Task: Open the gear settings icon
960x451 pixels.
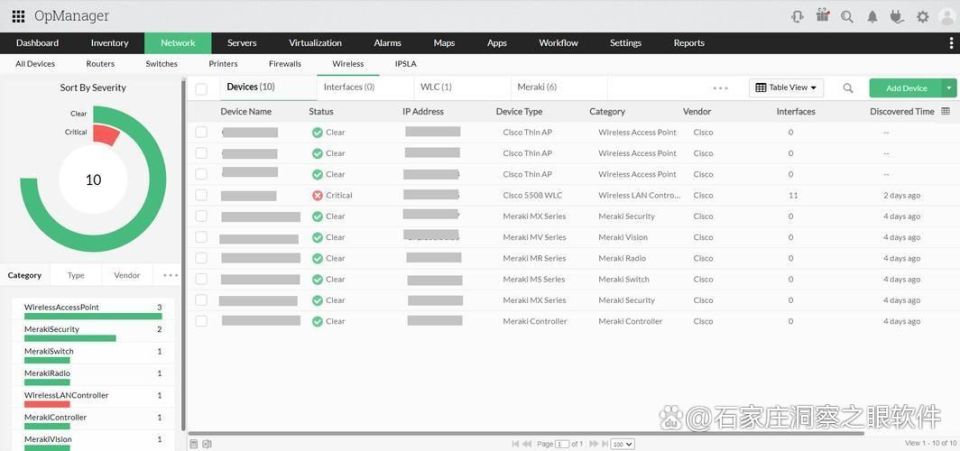Action: coord(923,17)
